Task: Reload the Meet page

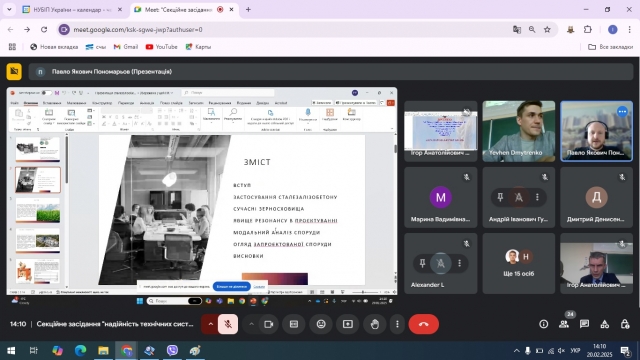Action: coord(44,29)
